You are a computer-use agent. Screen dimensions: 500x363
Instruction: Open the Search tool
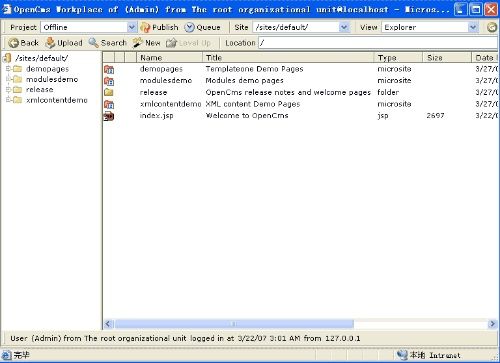coord(107,43)
